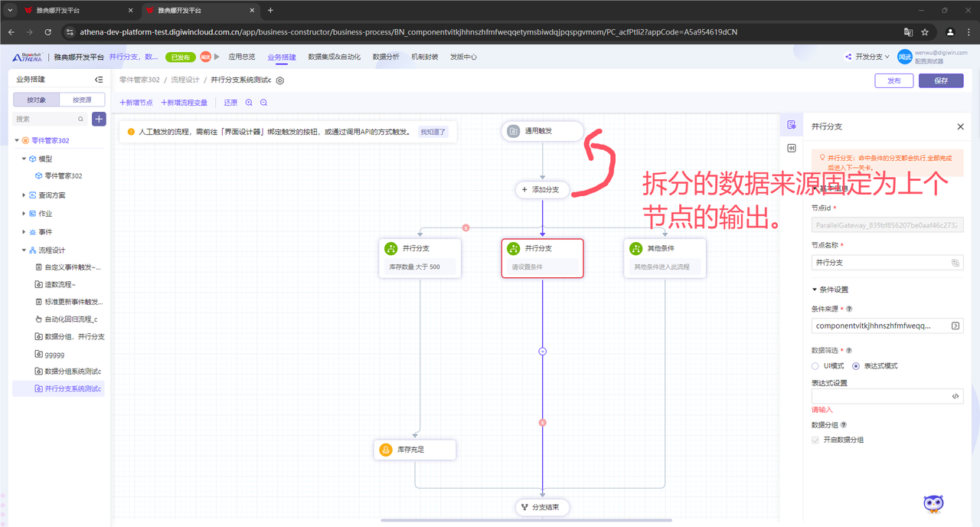Close the 并行分支 properties panel
Screen dimensions: 980x527
click(x=960, y=126)
